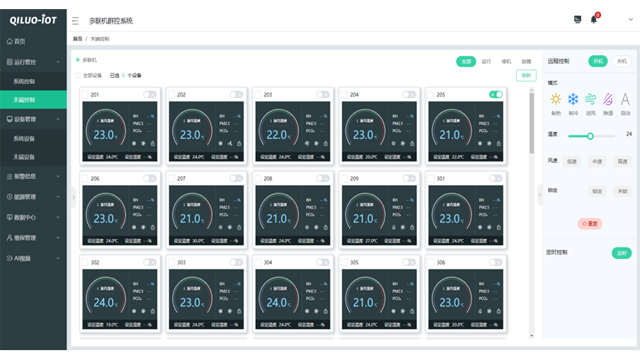Click the 首页 home icon in sidebar

(9, 41)
